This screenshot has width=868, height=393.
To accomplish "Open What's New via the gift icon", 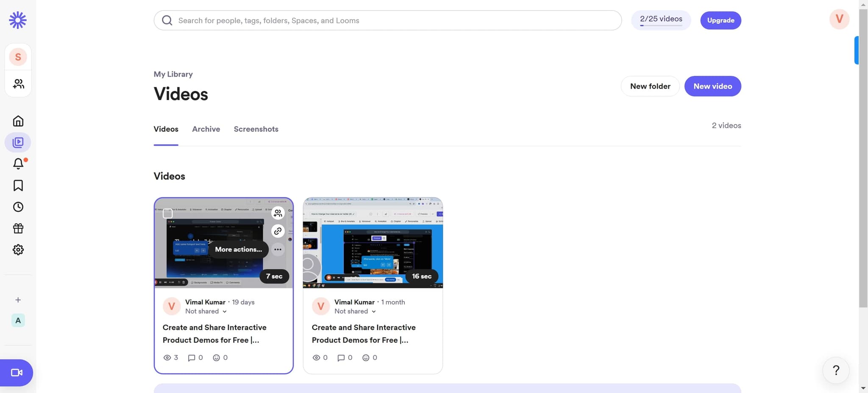I will pyautogui.click(x=18, y=228).
